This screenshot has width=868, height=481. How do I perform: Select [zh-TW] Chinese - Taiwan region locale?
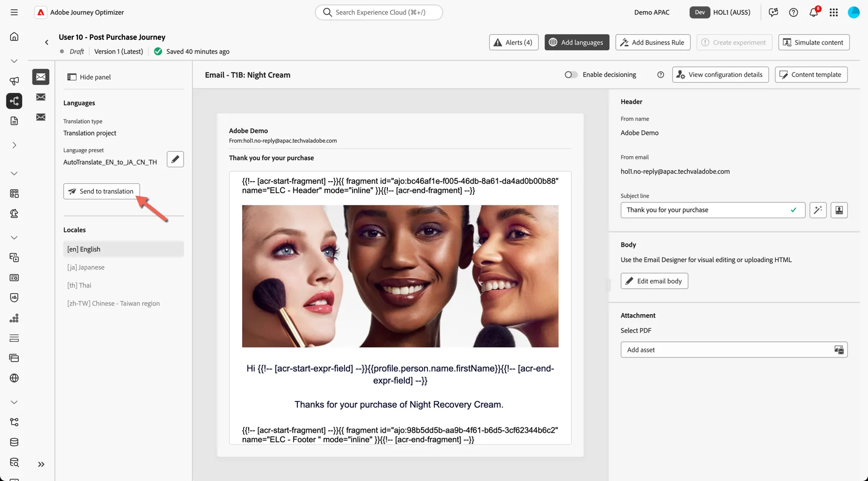124,303
